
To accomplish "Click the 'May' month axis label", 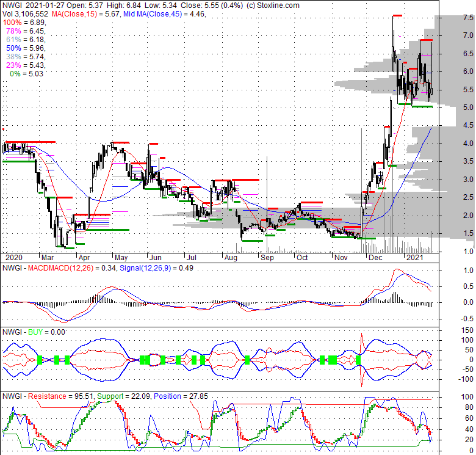I will [x=121, y=258].
